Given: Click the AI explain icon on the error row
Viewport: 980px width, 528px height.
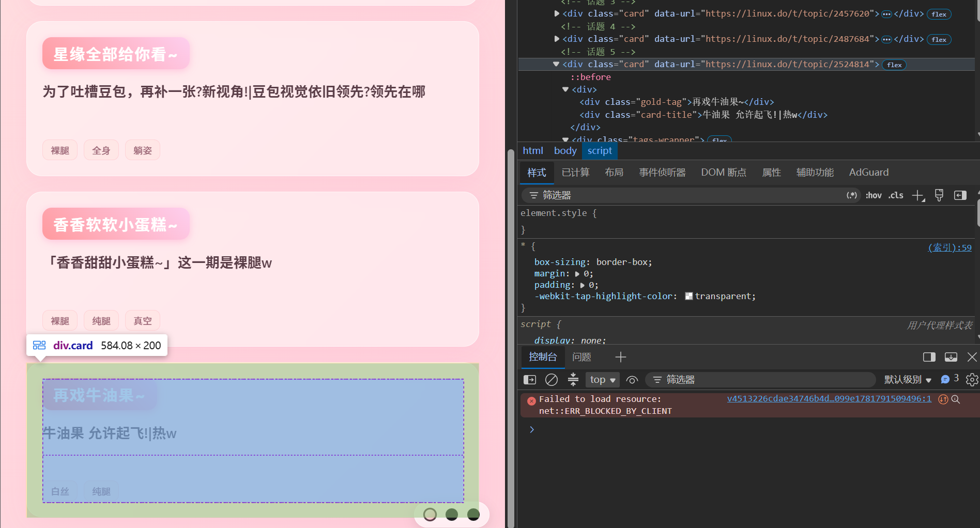Looking at the screenshot, I should (x=943, y=399).
